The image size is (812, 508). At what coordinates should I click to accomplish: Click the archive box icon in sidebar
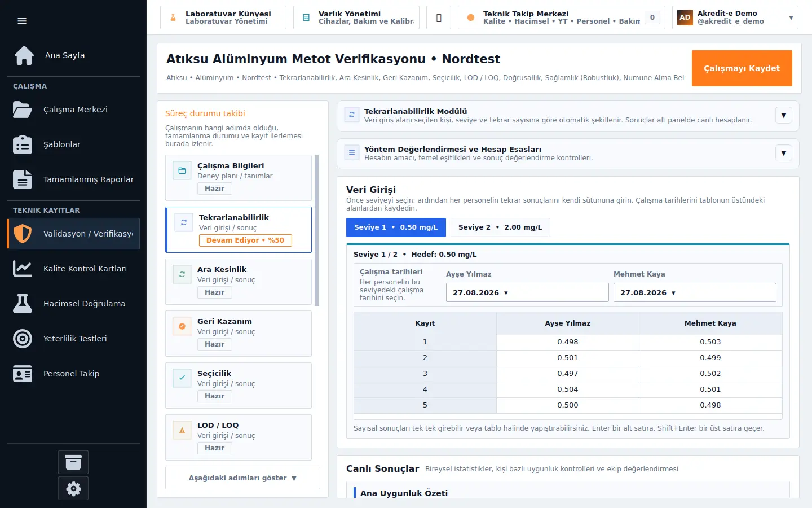[x=73, y=462]
